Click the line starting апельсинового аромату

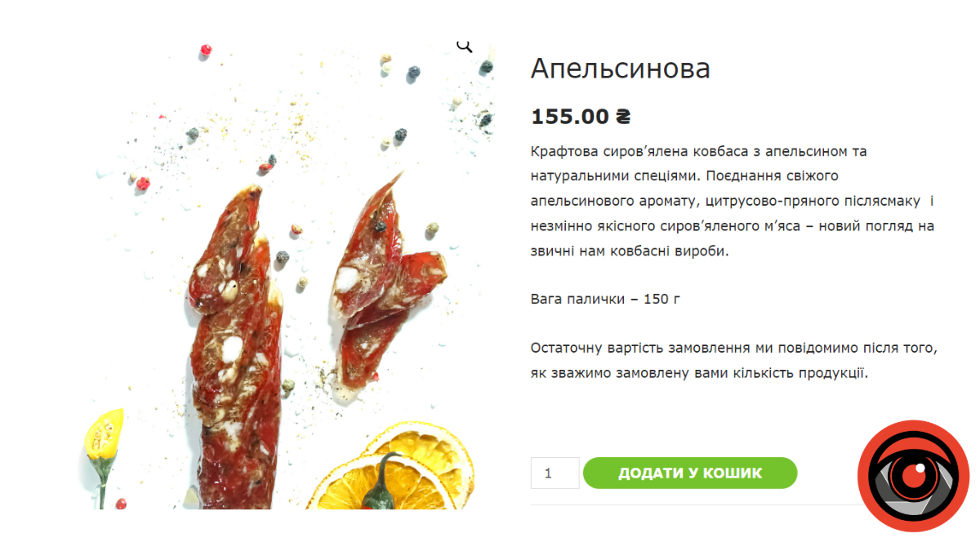pos(732,201)
